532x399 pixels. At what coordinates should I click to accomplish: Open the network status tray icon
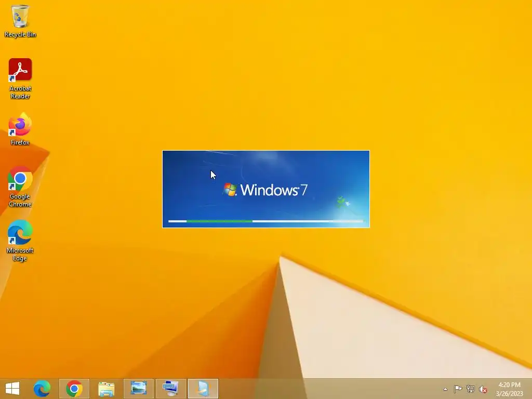coord(471,389)
